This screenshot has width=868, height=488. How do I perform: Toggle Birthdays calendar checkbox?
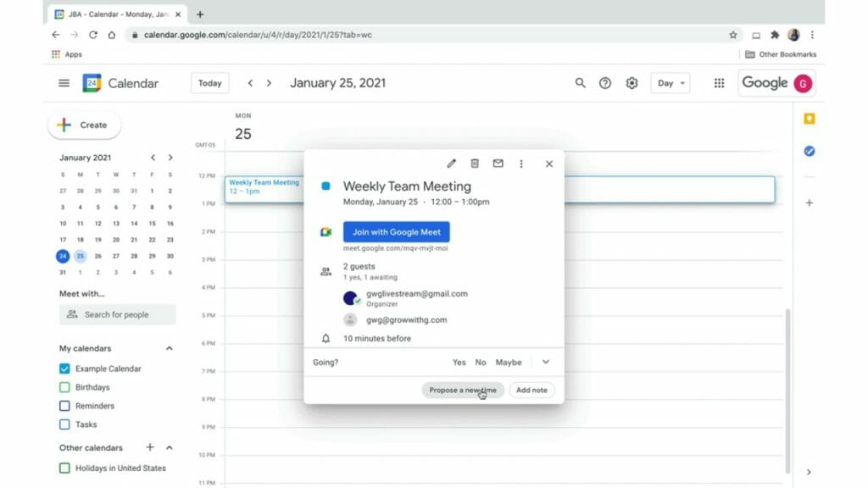point(64,387)
